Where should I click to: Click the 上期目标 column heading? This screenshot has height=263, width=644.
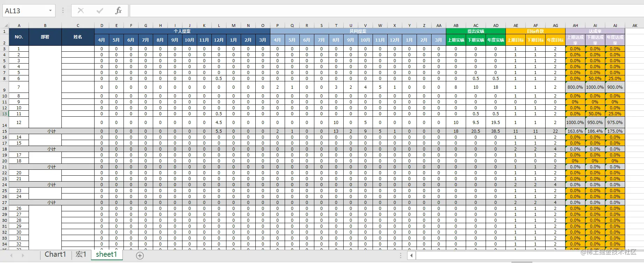tap(516, 40)
